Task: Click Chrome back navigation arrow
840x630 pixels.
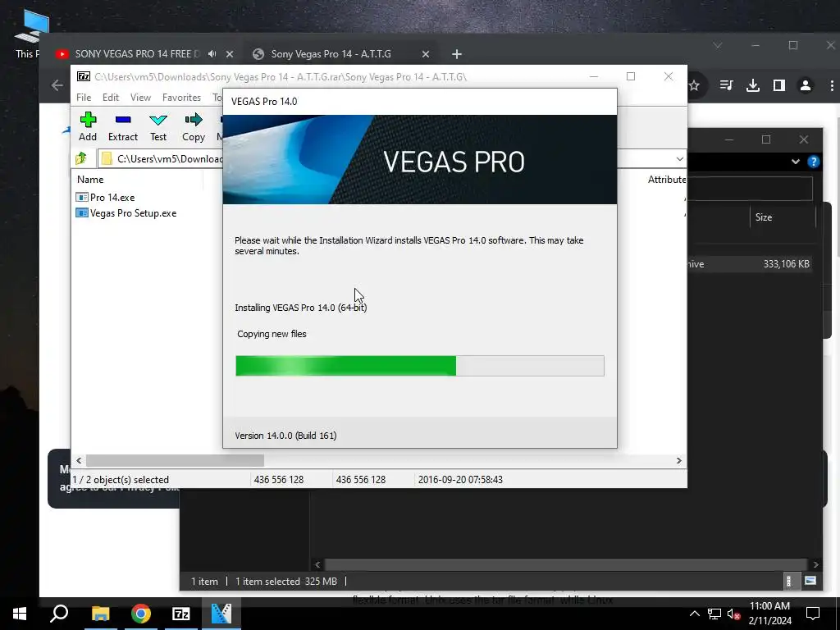Action: click(57, 85)
